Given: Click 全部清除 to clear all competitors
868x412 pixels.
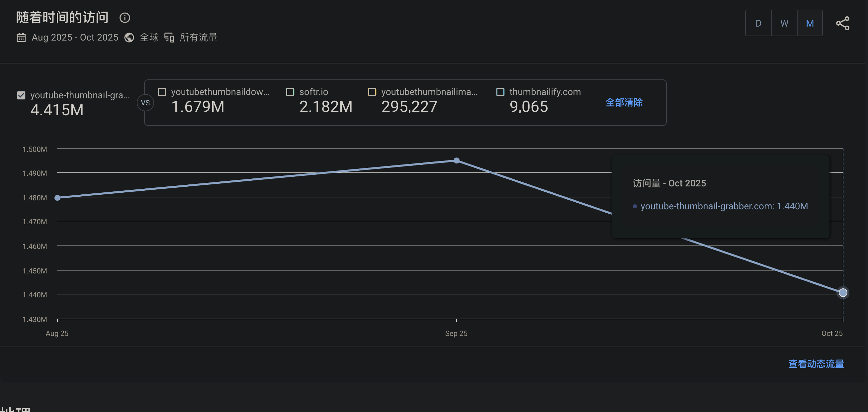Looking at the screenshot, I should 624,102.
